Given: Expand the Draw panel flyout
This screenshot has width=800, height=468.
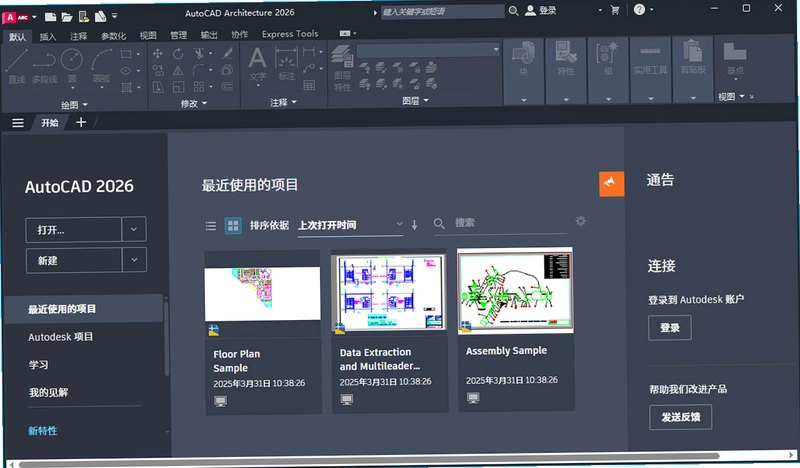Looking at the screenshot, I should tap(74, 105).
